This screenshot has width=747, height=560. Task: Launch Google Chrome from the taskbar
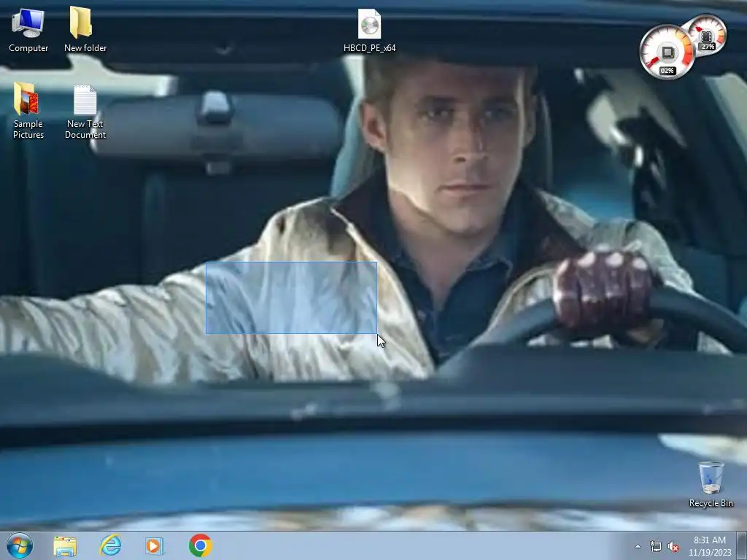click(x=200, y=545)
